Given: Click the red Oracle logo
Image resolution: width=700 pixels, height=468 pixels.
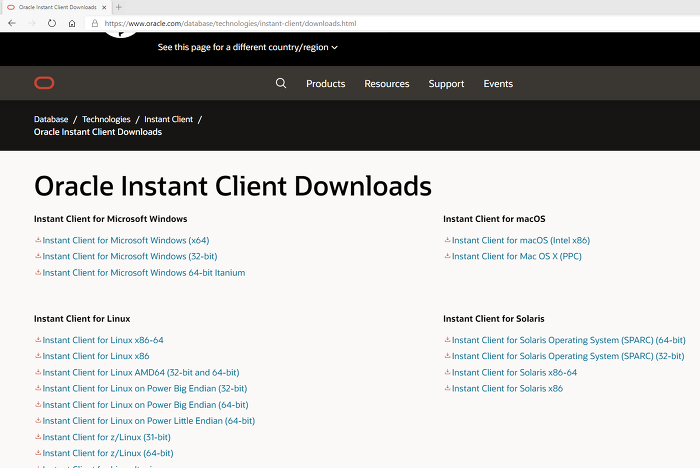Looking at the screenshot, I should pyautogui.click(x=44, y=83).
